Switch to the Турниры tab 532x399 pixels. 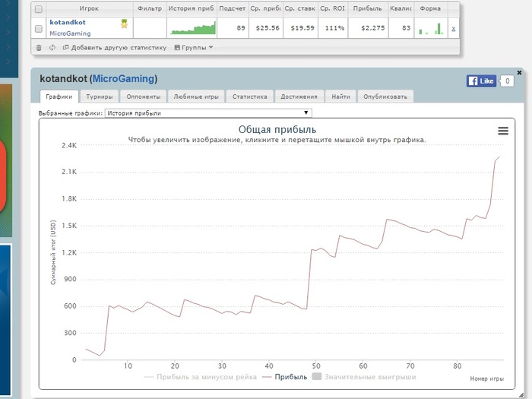(99, 97)
